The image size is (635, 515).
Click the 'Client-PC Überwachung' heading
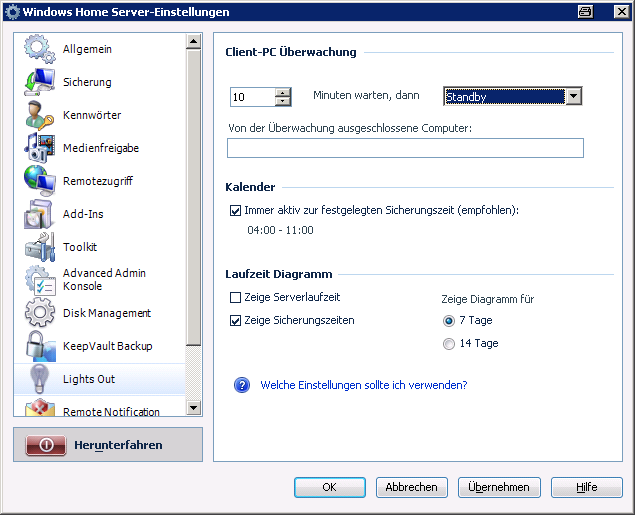tap(291, 52)
